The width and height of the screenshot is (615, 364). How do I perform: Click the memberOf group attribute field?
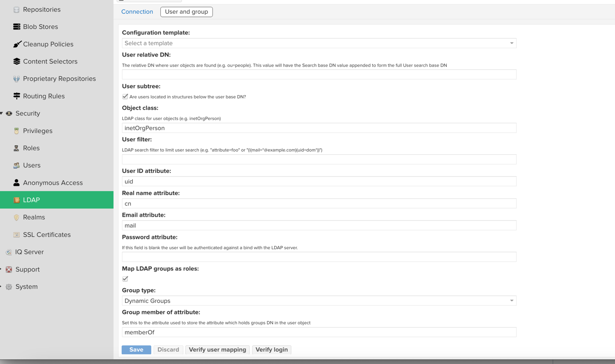[319, 332]
